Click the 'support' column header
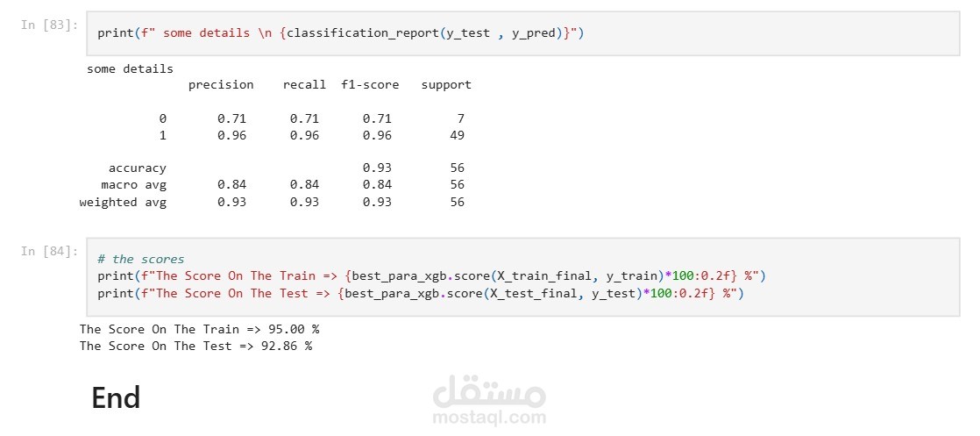 point(446,85)
